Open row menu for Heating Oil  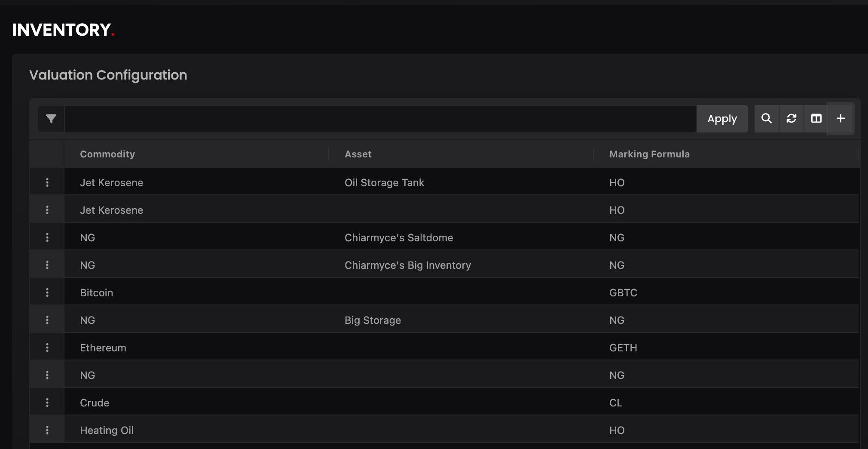(x=47, y=431)
